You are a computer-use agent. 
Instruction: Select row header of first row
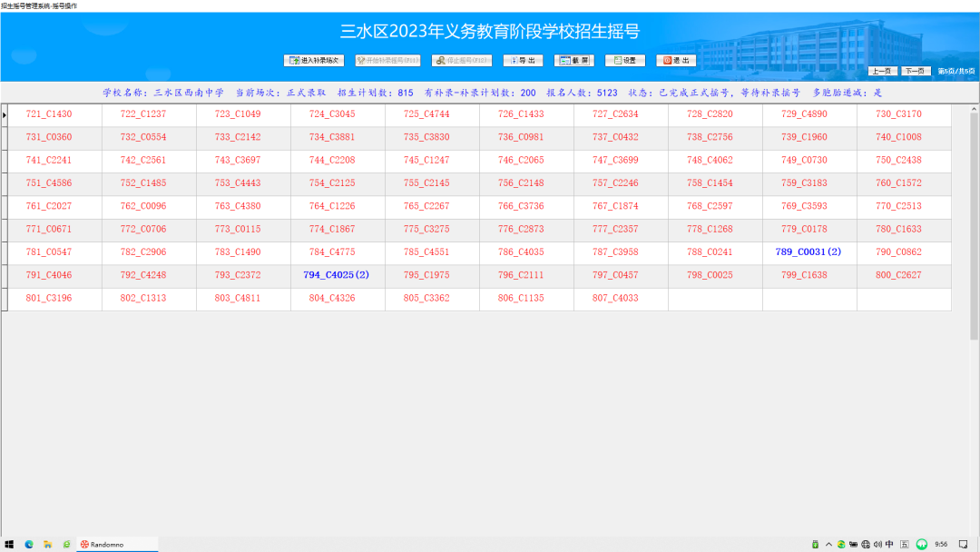pyautogui.click(x=5, y=115)
